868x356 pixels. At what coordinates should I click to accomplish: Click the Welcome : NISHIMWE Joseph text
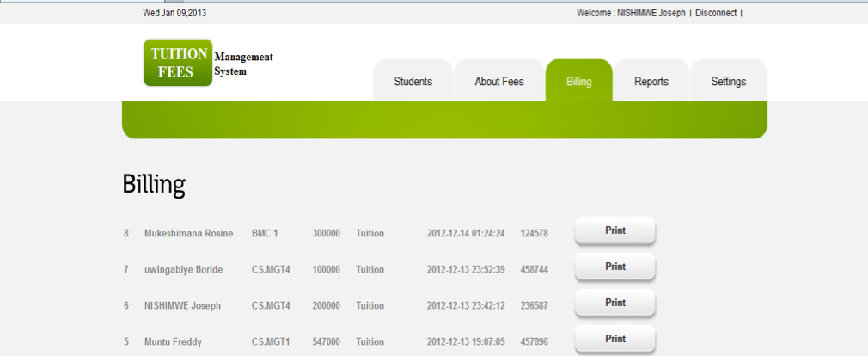click(631, 13)
